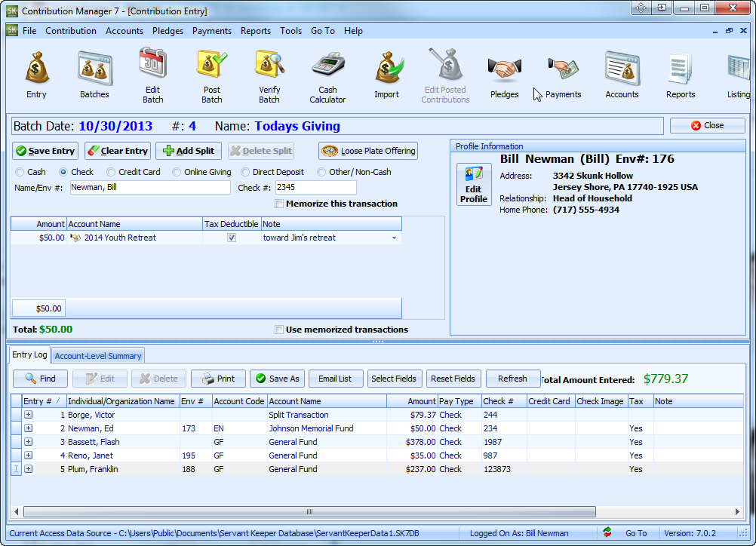Click the Print button with printer icon
The image size is (756, 546).
(218, 379)
